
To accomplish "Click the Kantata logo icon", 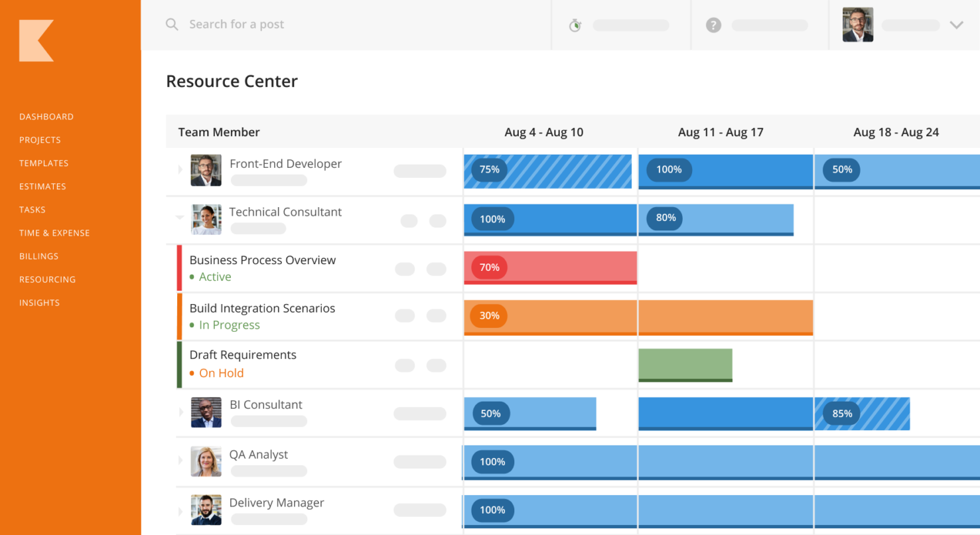I will (x=36, y=40).
